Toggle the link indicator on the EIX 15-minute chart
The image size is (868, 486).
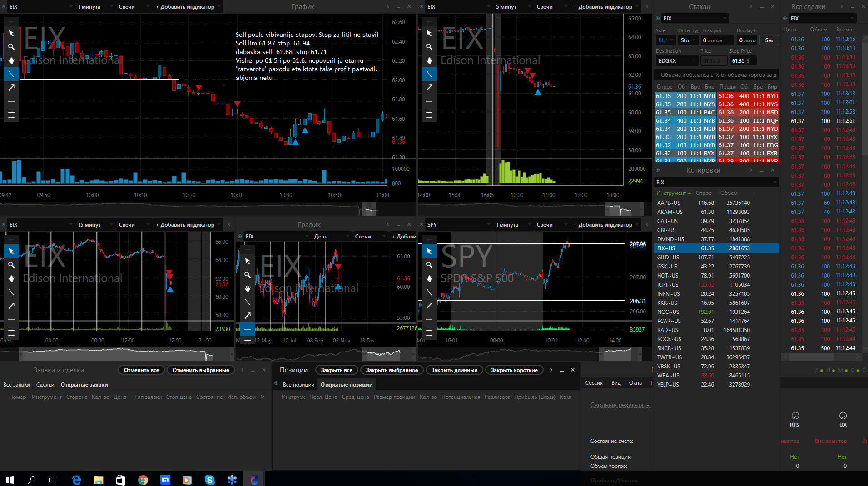(x=4, y=225)
